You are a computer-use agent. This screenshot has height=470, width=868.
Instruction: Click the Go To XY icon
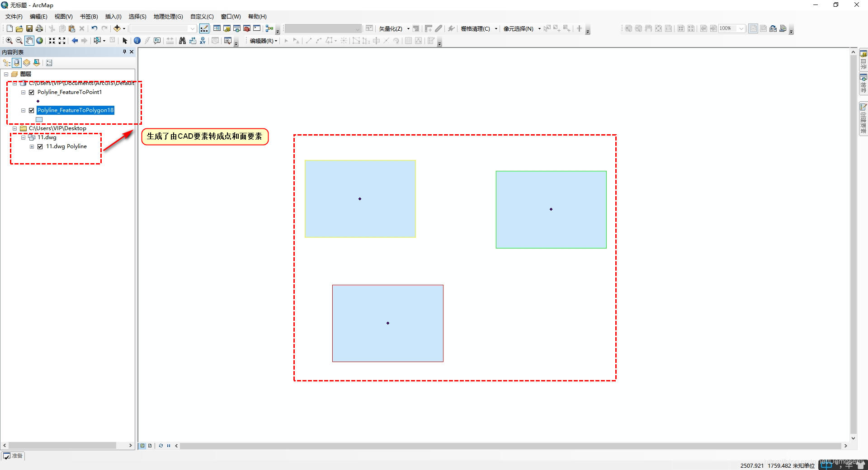(x=203, y=41)
